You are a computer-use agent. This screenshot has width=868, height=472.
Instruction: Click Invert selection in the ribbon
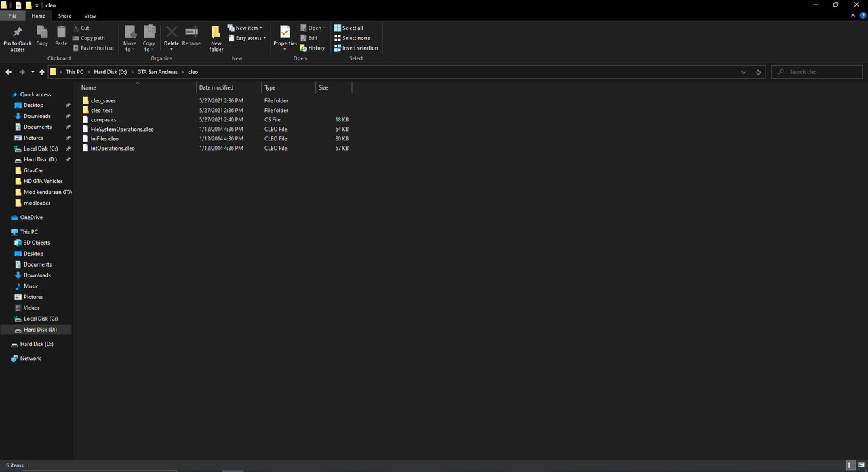(x=356, y=48)
